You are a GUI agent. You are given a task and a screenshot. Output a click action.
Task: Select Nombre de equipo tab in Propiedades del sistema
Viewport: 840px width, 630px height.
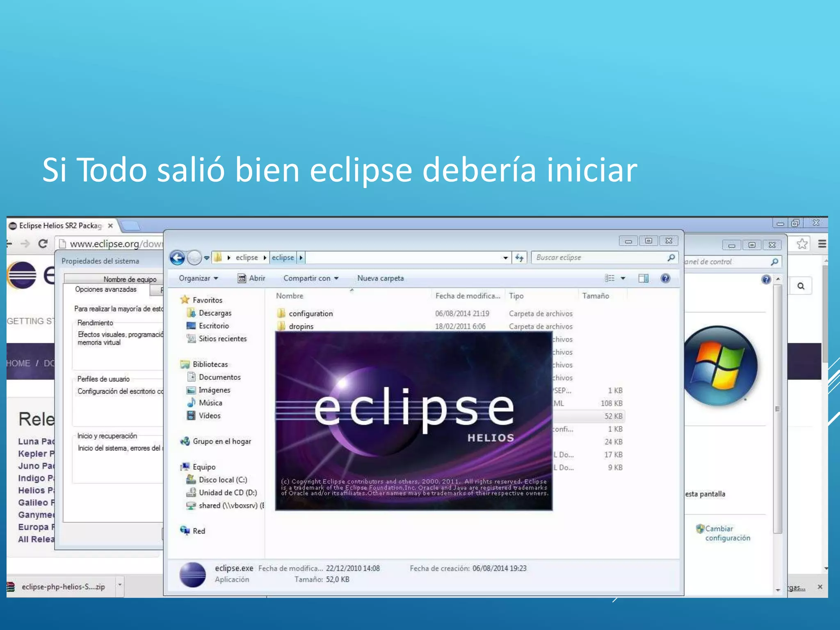(x=130, y=279)
